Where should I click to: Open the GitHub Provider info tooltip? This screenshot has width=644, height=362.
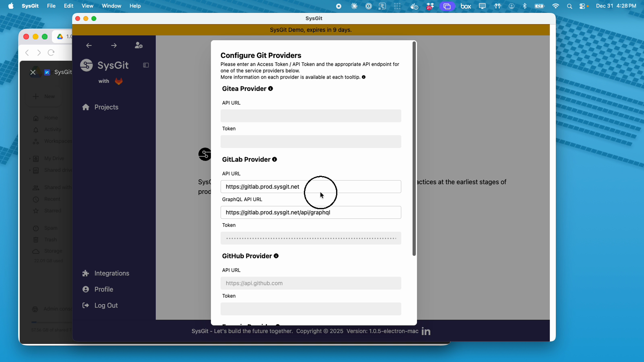click(x=276, y=256)
